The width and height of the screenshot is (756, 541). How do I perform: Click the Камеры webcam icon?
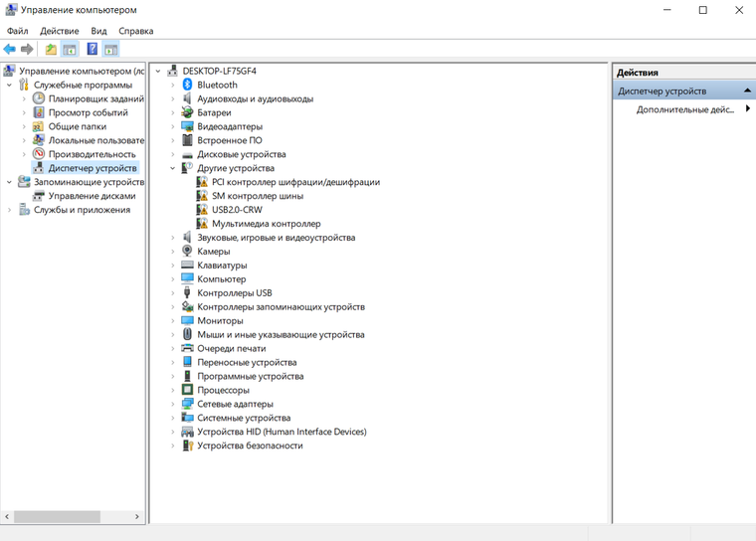coord(187,251)
